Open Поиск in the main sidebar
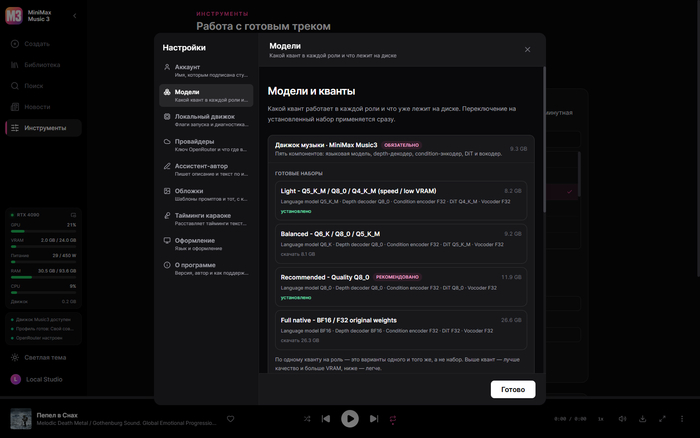This screenshot has height=438, width=700. tap(43, 86)
